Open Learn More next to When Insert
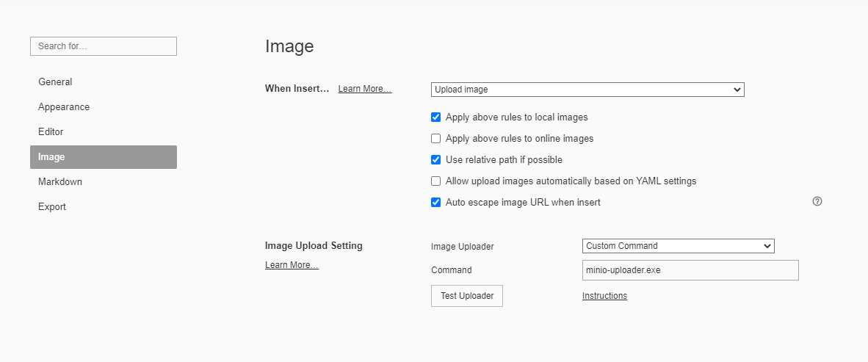 [365, 89]
